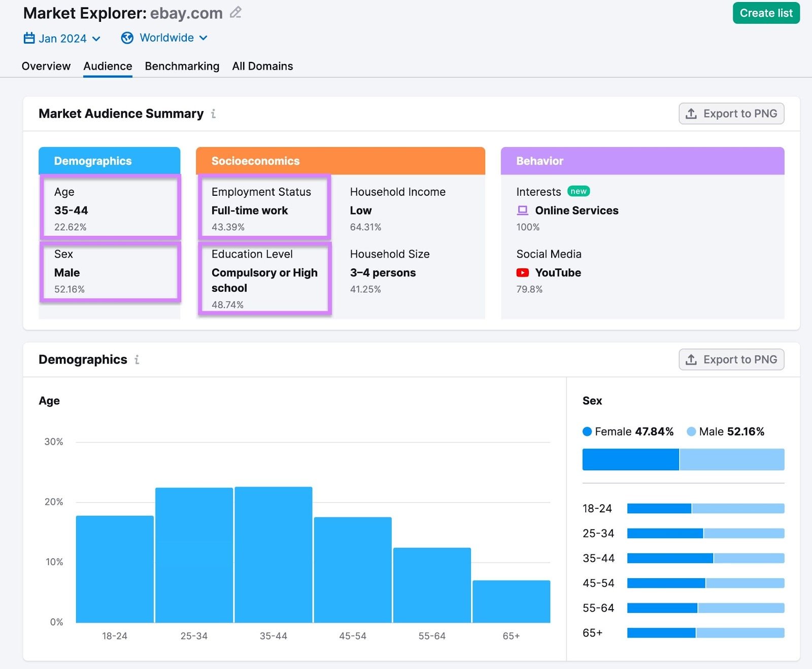Image resolution: width=812 pixels, height=669 pixels.
Task: Select the Female legend dot in Sex chart
Action: click(x=587, y=432)
